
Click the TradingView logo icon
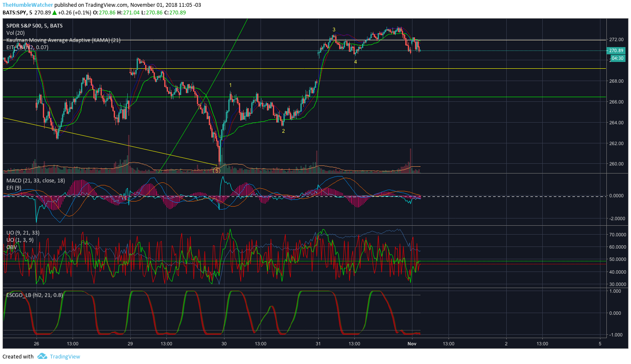[x=42, y=356]
